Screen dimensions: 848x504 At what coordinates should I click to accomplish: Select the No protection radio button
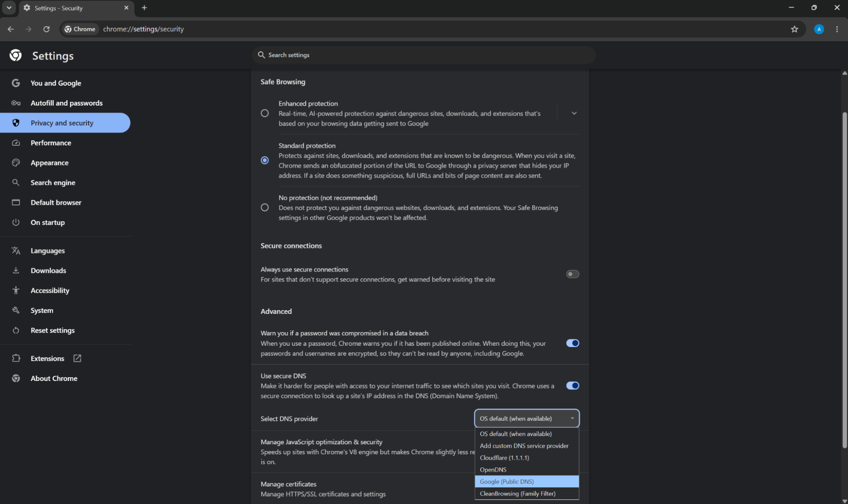click(x=265, y=207)
